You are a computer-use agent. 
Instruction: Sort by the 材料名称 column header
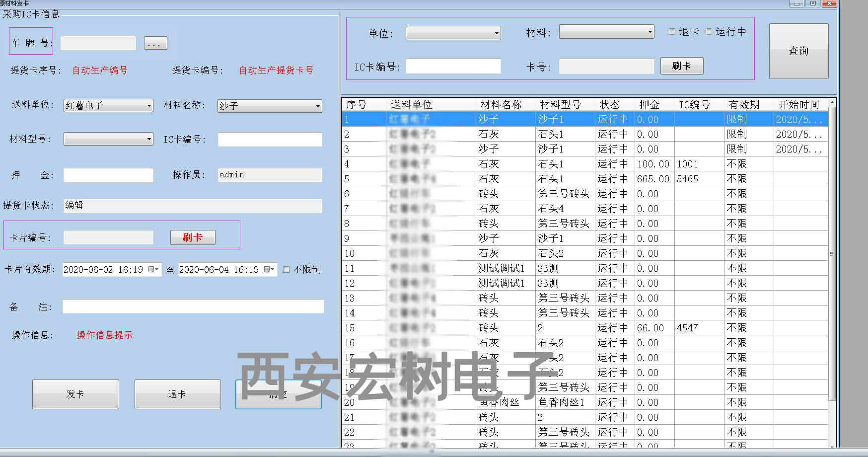click(x=506, y=105)
